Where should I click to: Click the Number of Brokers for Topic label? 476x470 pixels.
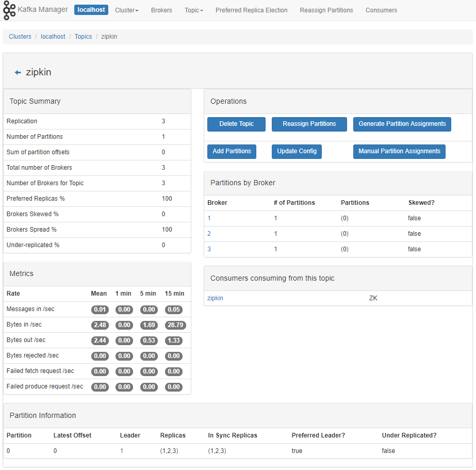tap(45, 183)
